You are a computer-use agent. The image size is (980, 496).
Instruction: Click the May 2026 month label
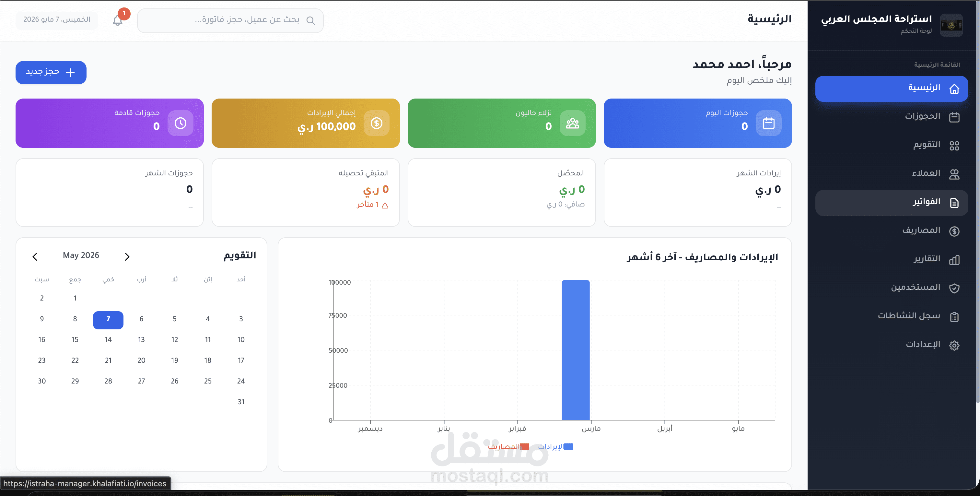[x=81, y=255]
